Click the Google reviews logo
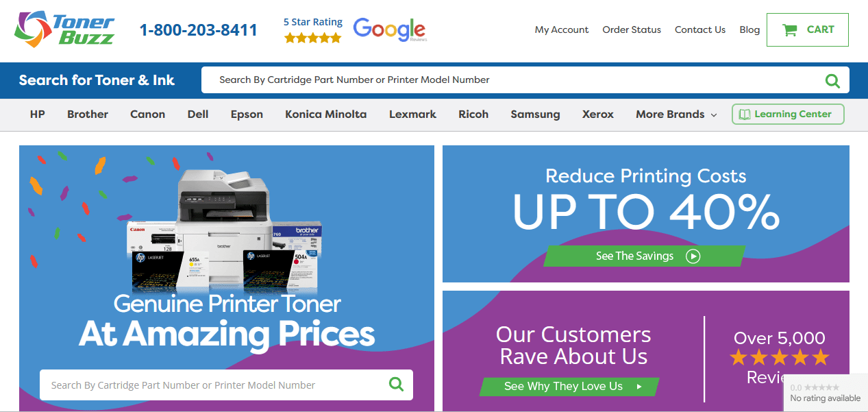This screenshot has width=868, height=412. 390,29
